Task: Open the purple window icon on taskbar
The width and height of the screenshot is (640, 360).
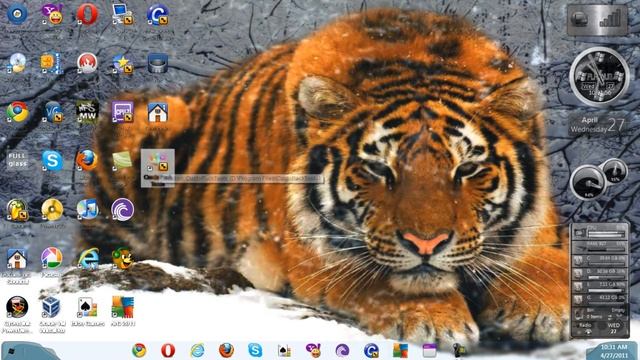Action: pyautogui.click(x=429, y=350)
